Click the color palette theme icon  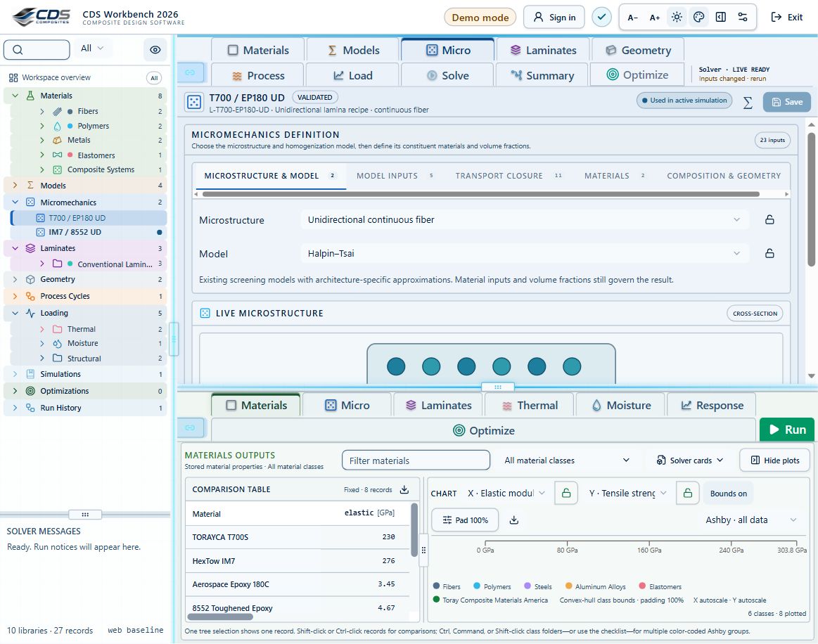698,17
